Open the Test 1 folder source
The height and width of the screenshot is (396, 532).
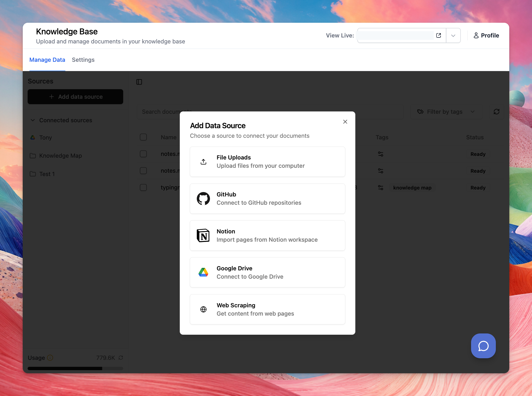(42, 174)
